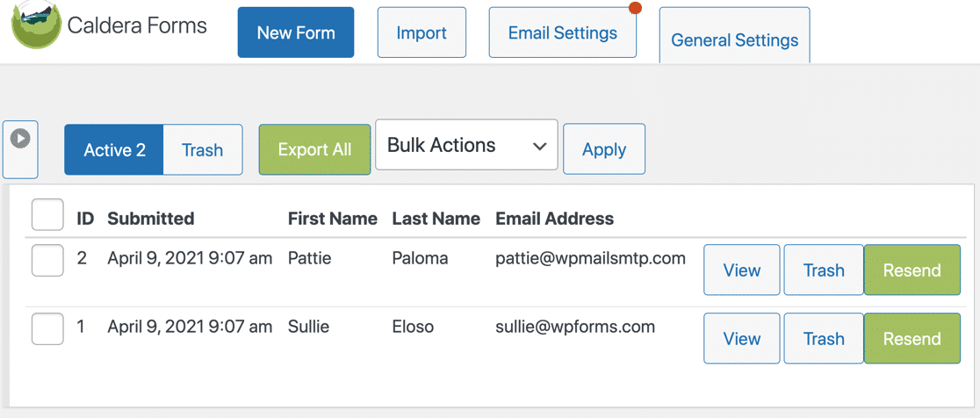Screen dimensions: 980x418
Task: Open the Bulk Actions dropdown
Action: [x=466, y=146]
